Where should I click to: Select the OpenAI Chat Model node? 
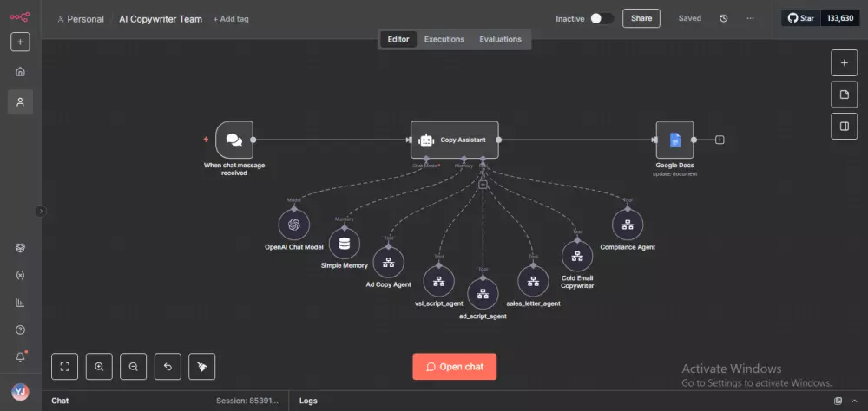[x=294, y=225]
